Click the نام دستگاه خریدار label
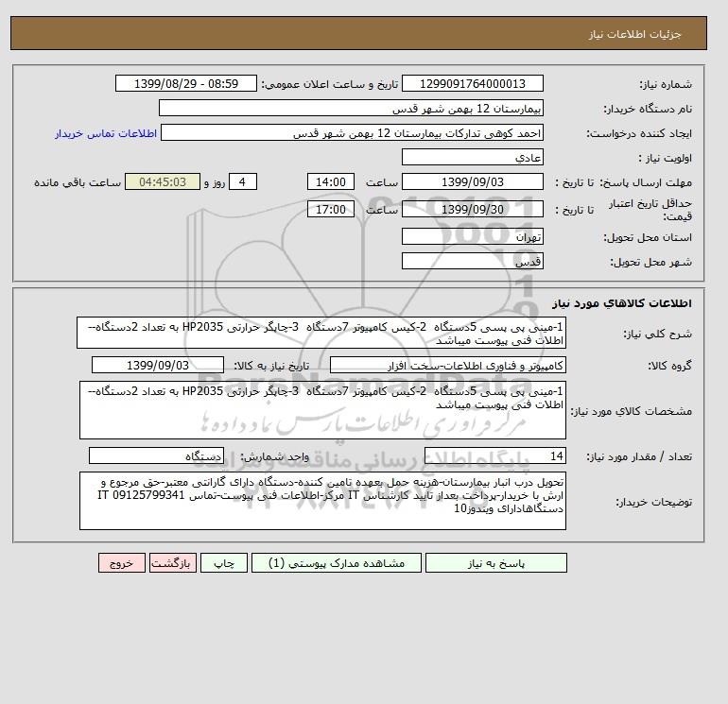 point(648,109)
